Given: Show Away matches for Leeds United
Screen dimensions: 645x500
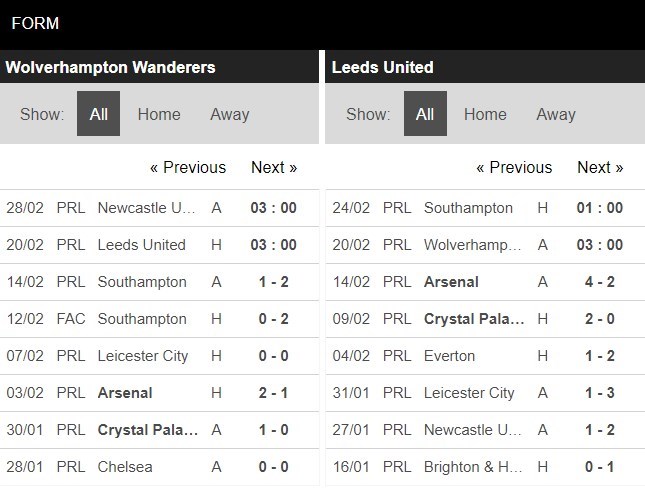Looking at the screenshot, I should pos(555,114).
